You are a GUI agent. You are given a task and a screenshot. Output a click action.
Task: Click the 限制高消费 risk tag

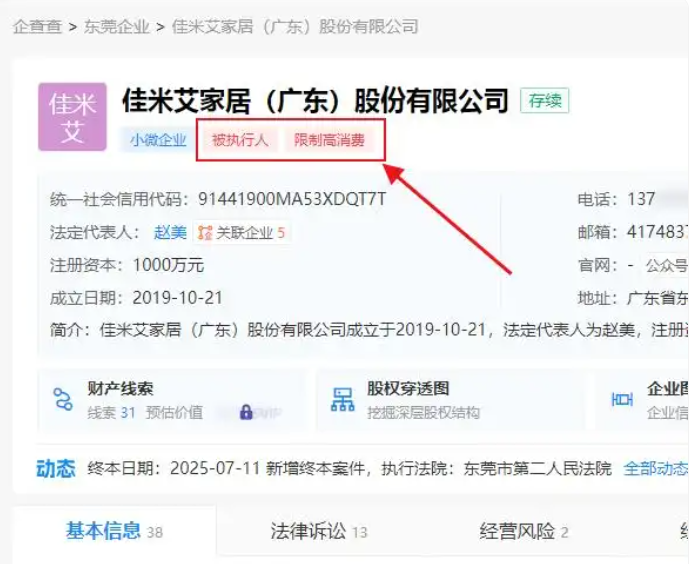[329, 140]
